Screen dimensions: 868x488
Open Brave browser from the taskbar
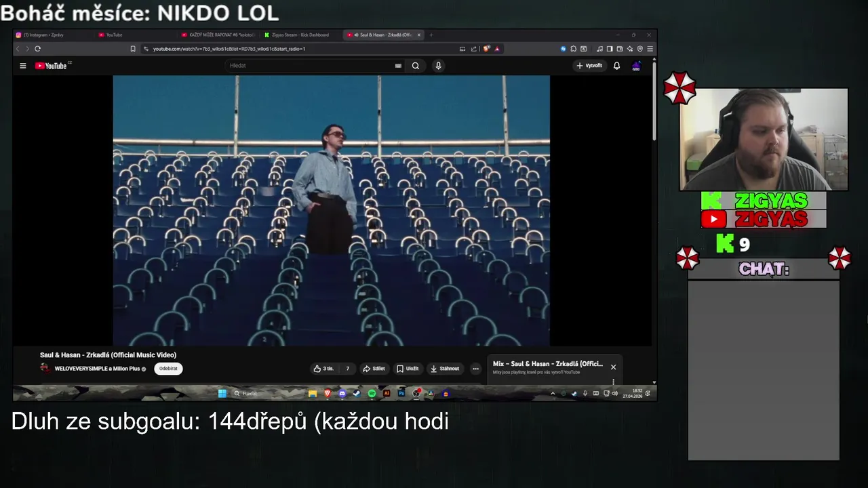point(327,393)
